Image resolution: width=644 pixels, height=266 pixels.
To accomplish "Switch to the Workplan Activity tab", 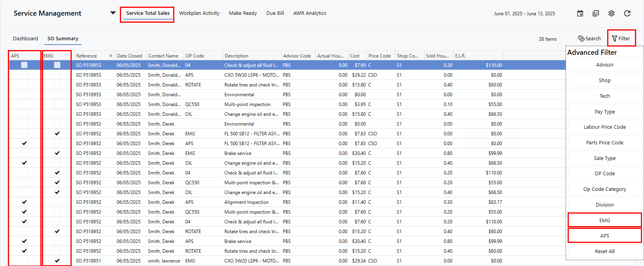I will [x=199, y=13].
